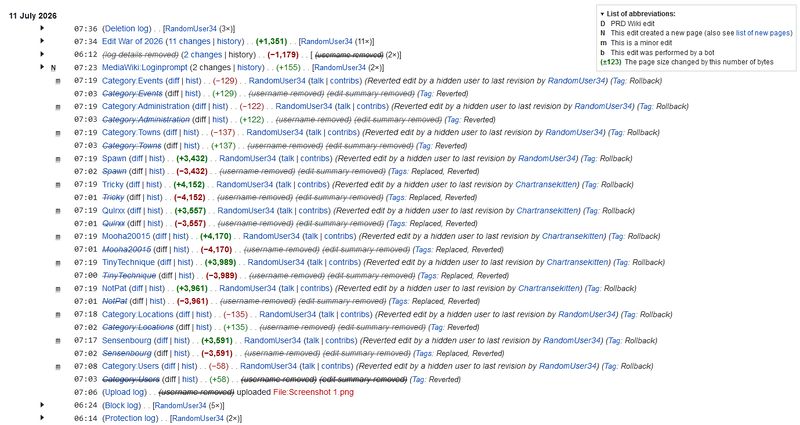Expand the 06:12 log details removed group

[42, 54]
